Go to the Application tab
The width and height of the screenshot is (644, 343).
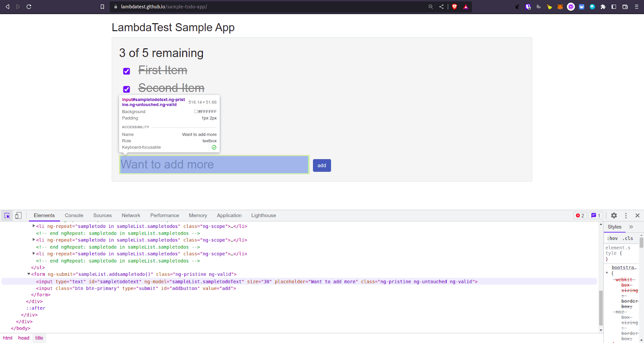coord(229,216)
